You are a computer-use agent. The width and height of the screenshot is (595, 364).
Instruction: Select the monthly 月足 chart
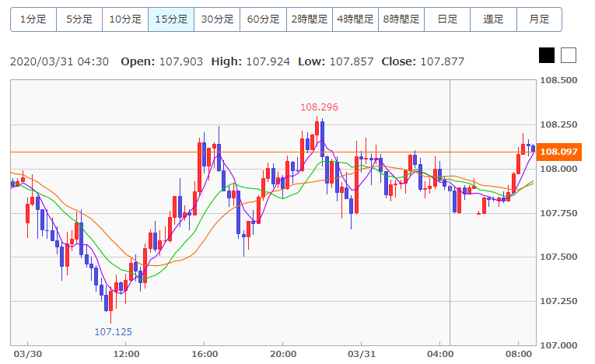[539, 19]
